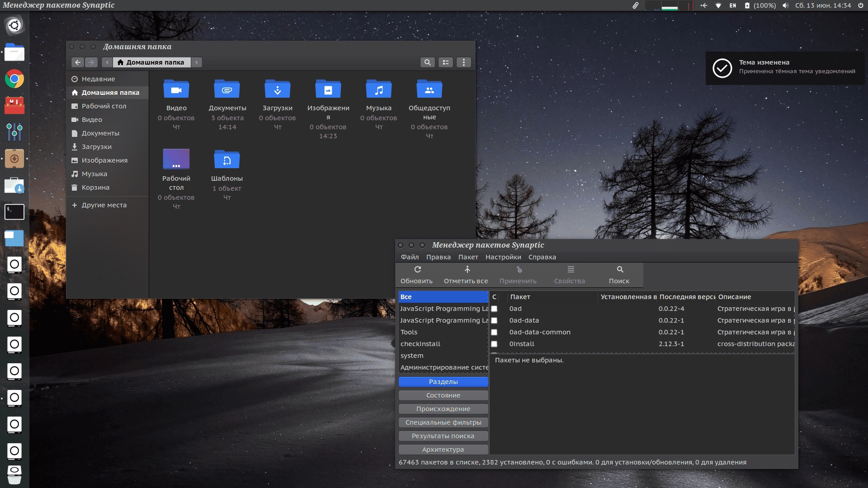Click the Описание column header
868x488 pixels.
pyautogui.click(x=755, y=297)
